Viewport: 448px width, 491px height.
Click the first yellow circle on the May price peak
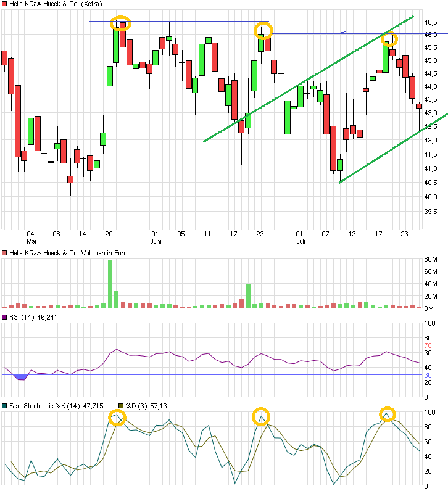click(121, 23)
